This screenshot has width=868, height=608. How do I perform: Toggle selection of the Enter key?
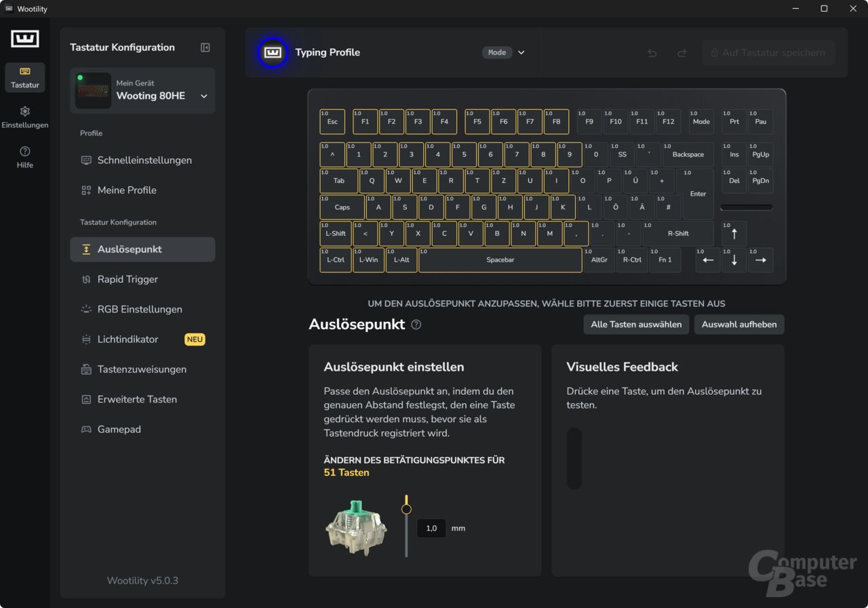[698, 194]
